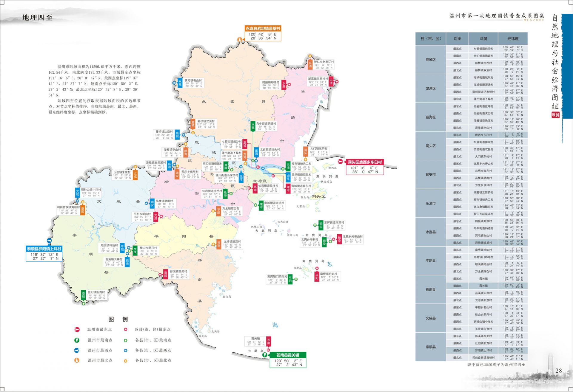This screenshot has height=392, width=573.
Task: Click the green 洞头 tag beside 东屏街道南策村
Action: click(x=321, y=225)
